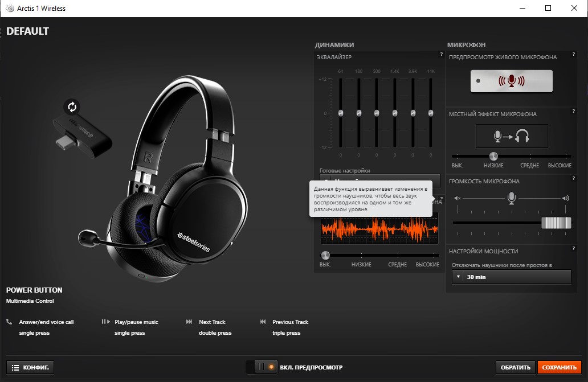This screenshot has height=382, width=588.
Task: Open help for power settings
Action: coord(573,248)
